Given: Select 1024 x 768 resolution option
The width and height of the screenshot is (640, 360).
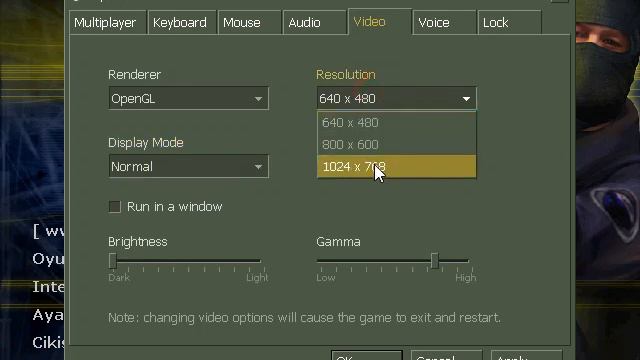Looking at the screenshot, I should [x=397, y=167].
